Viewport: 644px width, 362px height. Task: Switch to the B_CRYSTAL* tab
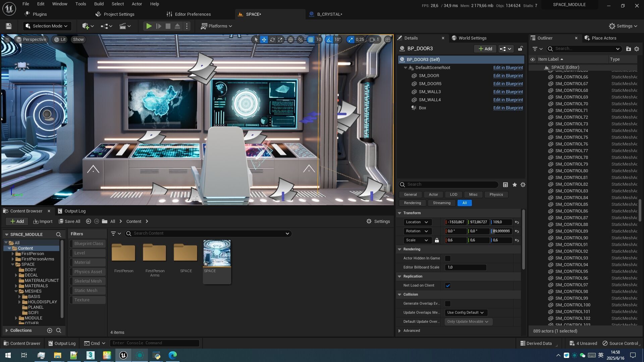[329, 14]
